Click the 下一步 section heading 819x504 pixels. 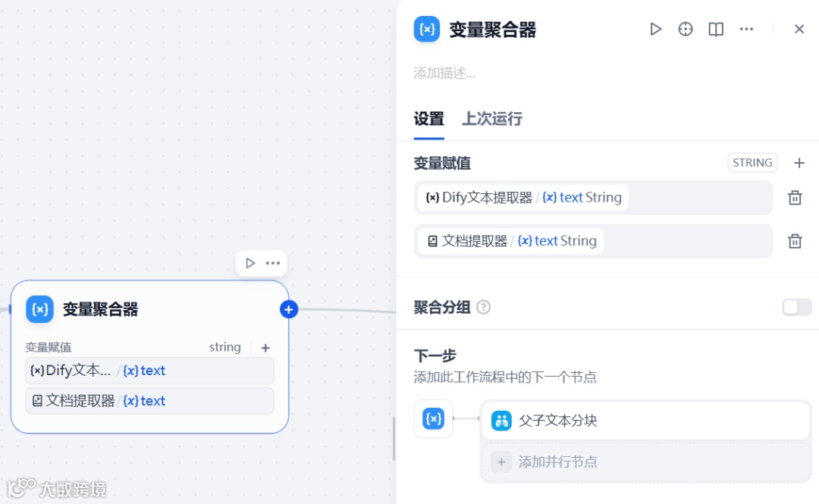click(435, 356)
